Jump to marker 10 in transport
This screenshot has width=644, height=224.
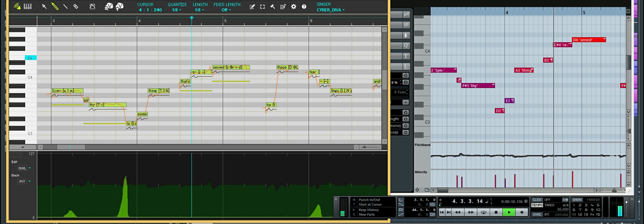(598, 210)
